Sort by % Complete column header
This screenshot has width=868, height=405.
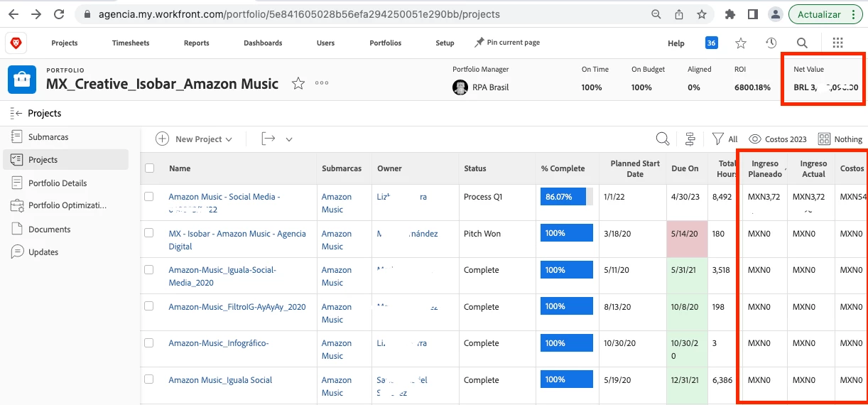[x=563, y=168]
